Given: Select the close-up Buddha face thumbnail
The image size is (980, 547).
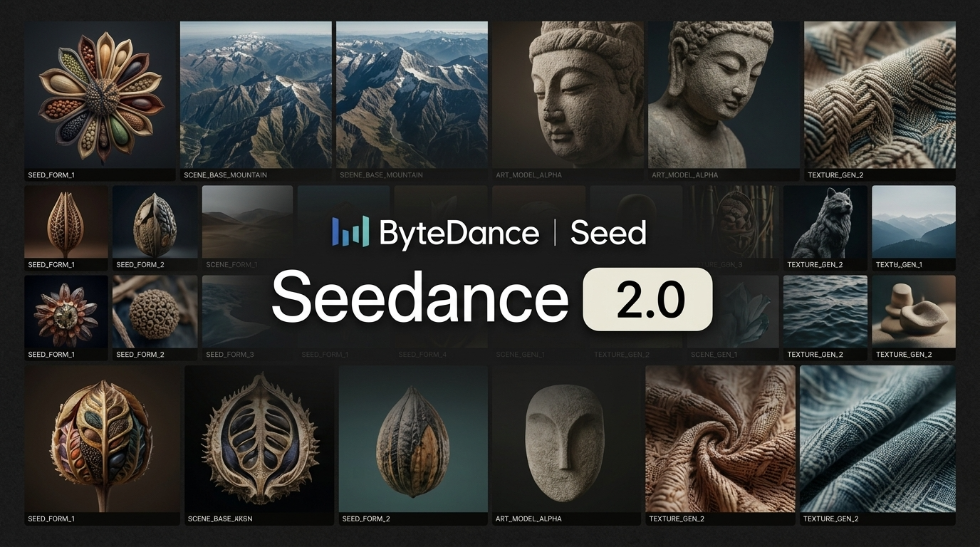Looking at the screenshot, I should click(x=568, y=95).
